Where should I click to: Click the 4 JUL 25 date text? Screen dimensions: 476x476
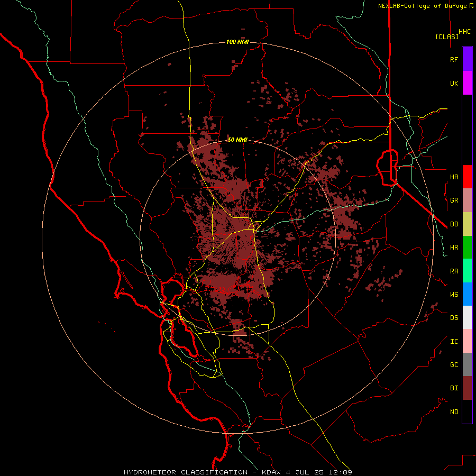(305, 472)
